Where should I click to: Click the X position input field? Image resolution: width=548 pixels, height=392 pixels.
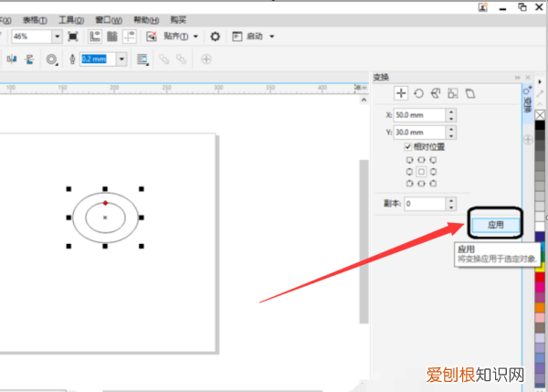tap(422, 115)
